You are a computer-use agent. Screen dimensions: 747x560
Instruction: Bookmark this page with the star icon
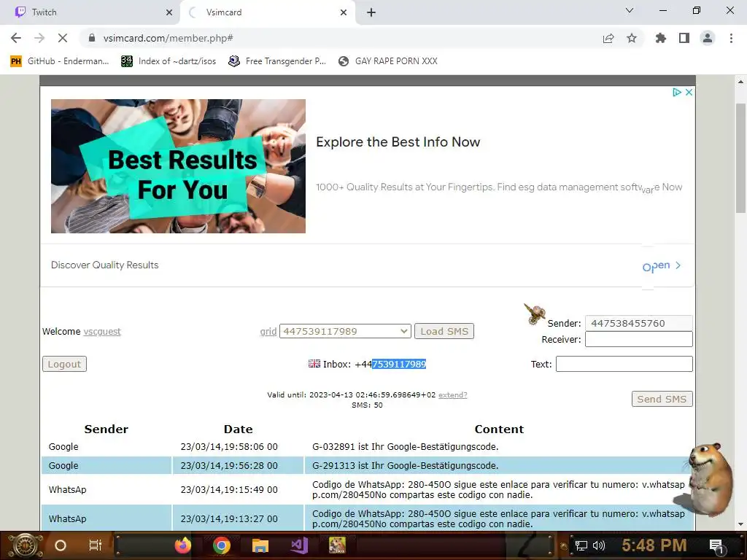632,38
